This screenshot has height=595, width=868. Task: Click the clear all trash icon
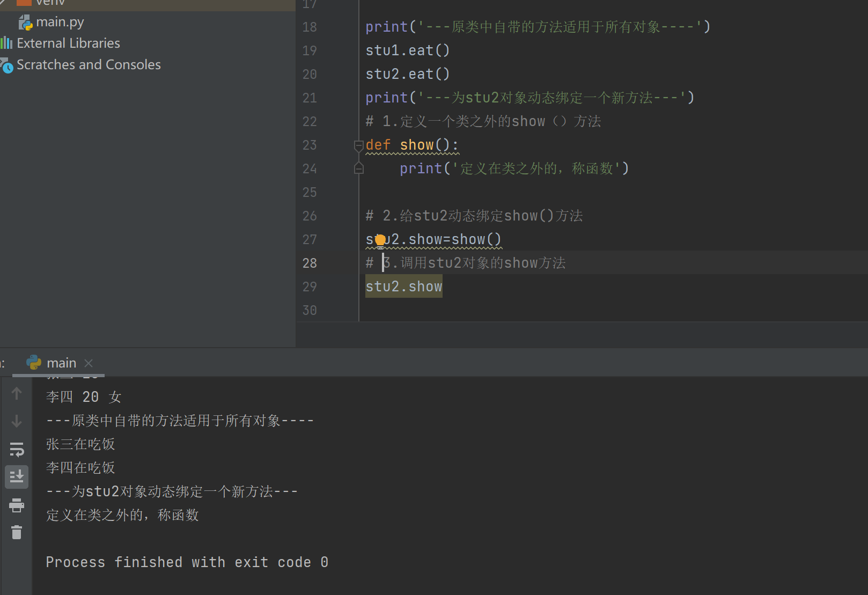[x=17, y=532]
